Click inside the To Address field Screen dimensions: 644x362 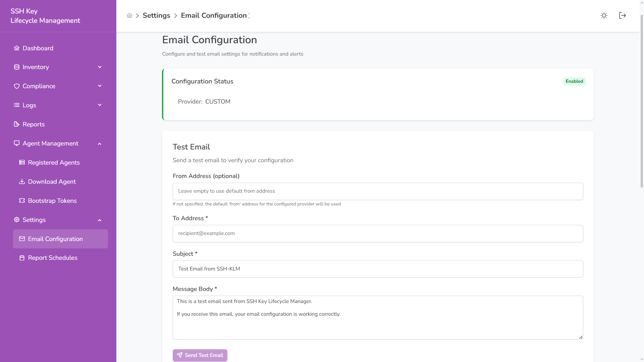tap(377, 234)
